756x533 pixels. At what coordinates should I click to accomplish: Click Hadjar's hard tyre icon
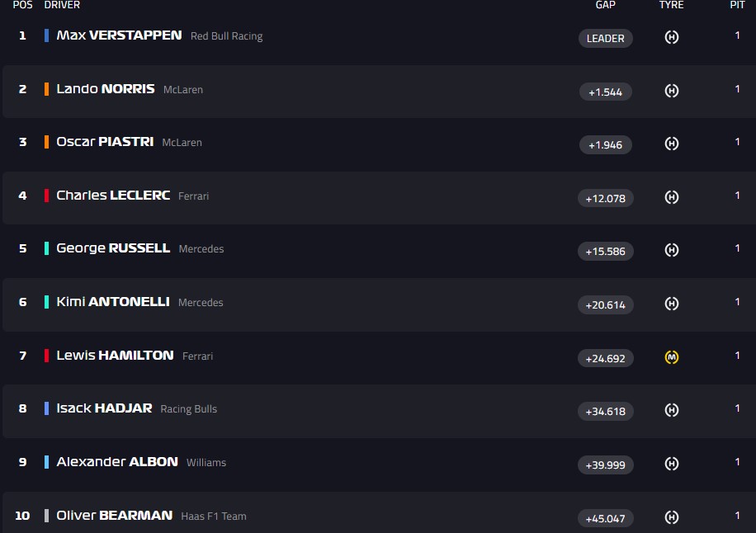point(672,410)
